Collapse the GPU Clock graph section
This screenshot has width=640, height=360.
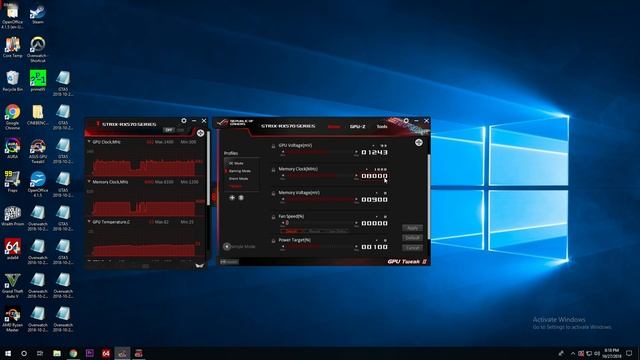(89, 142)
